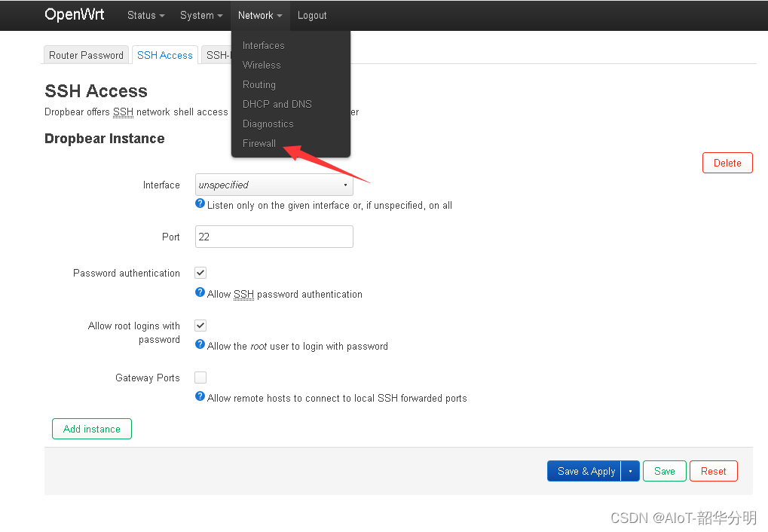
Task: Open the System menu
Action: 201,15
